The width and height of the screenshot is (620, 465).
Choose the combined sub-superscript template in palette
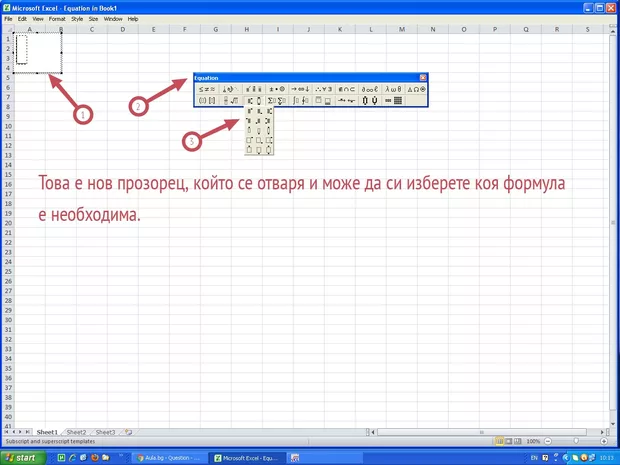coord(268,112)
